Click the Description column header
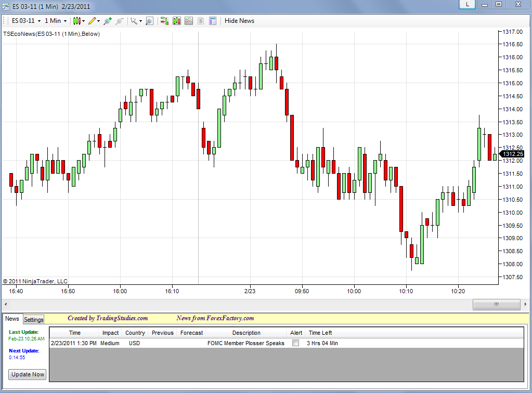The image size is (532, 393). coord(246,333)
